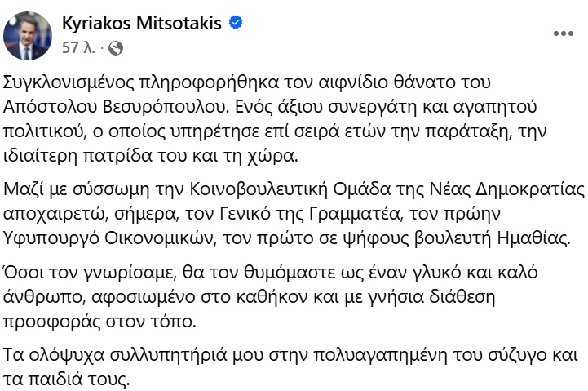This screenshot has height=391, width=588.
Task: Open Kyriakos Mitsotakis profile picture
Action: coord(28,36)
